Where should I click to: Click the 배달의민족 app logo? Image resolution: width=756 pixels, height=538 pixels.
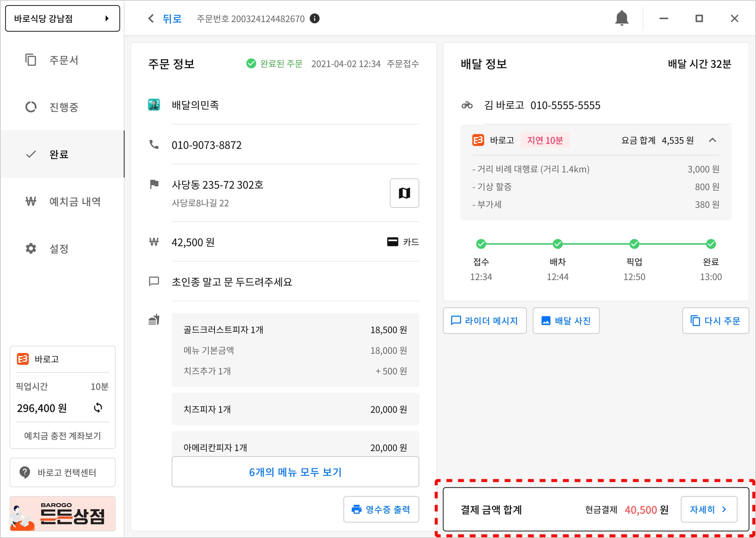154,105
